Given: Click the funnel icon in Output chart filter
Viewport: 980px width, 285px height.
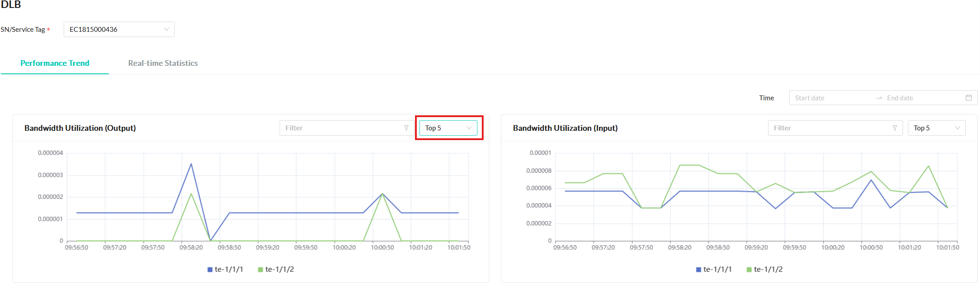Looking at the screenshot, I should click(406, 128).
